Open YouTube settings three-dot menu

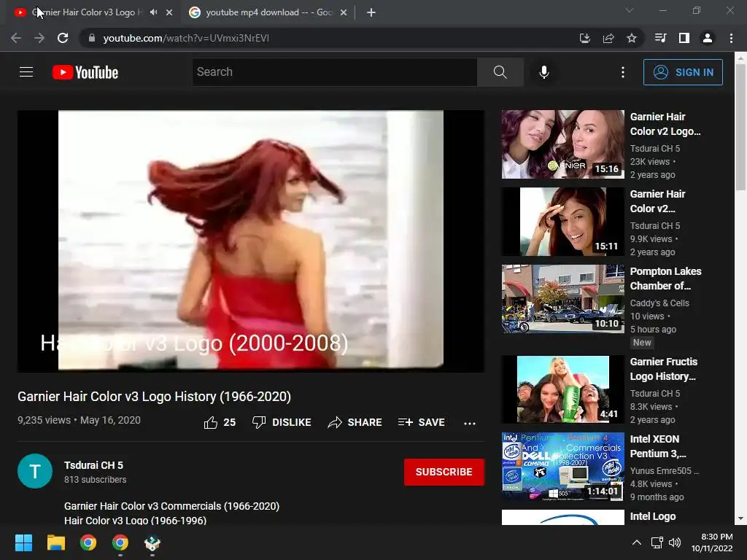623,72
